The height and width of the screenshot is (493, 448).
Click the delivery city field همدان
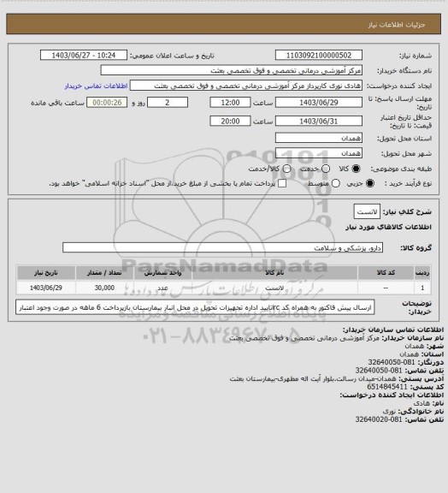click(319, 153)
